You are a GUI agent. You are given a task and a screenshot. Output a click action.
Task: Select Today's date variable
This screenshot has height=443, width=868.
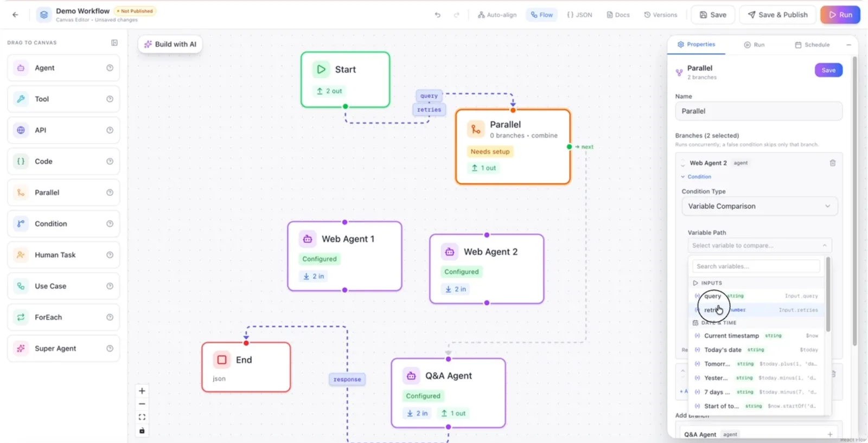pos(756,350)
